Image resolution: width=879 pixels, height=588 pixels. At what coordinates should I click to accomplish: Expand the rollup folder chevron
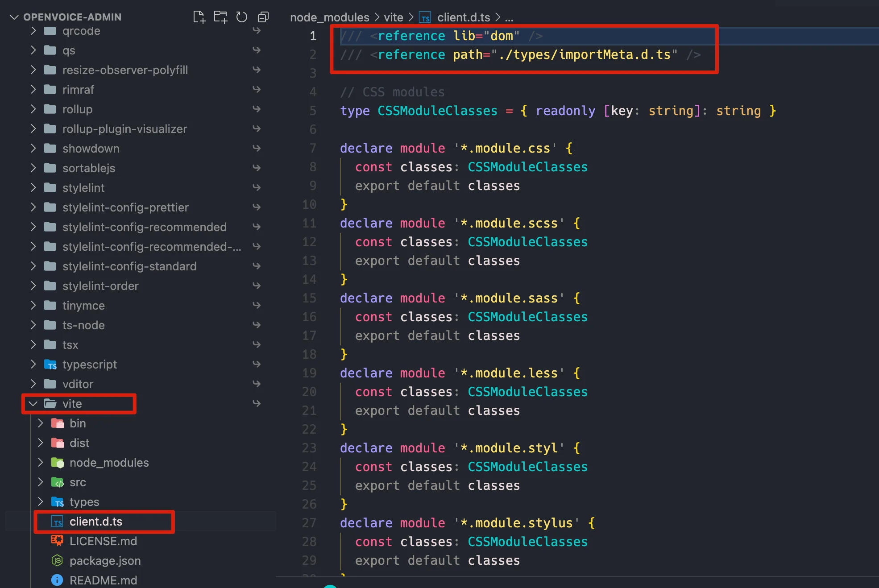(33, 109)
